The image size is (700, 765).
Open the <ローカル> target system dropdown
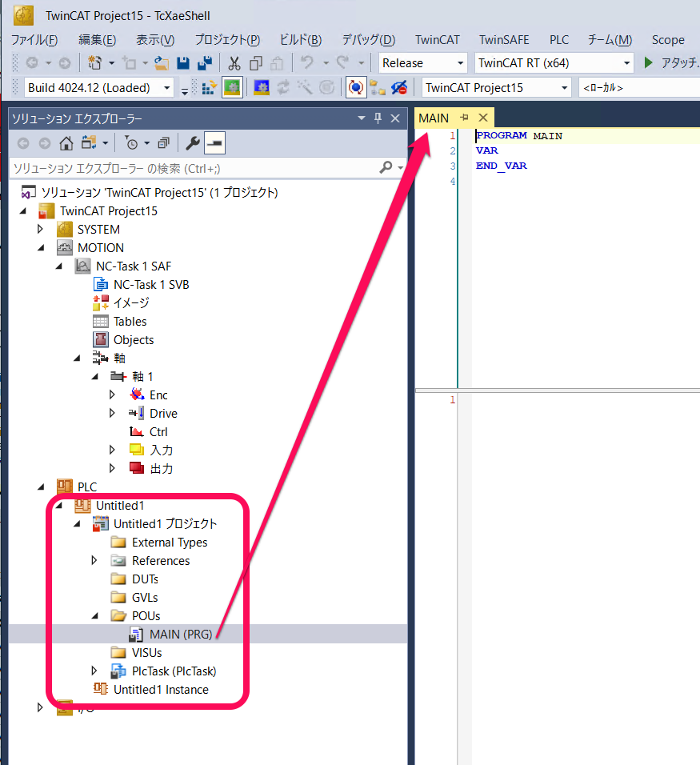[x=639, y=88]
